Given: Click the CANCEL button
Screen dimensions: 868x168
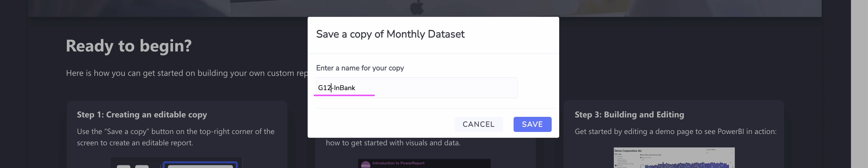Looking at the screenshot, I should [478, 124].
